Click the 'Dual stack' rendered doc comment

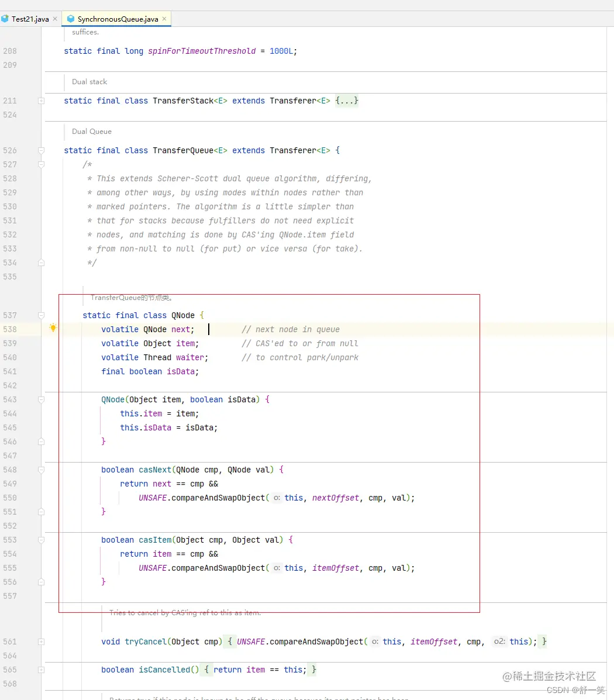(89, 82)
